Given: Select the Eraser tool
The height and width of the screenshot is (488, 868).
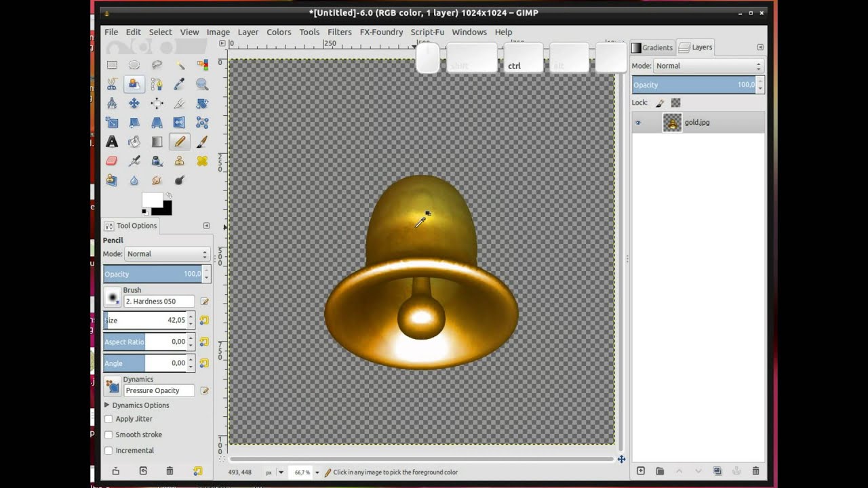Looking at the screenshot, I should [112, 161].
